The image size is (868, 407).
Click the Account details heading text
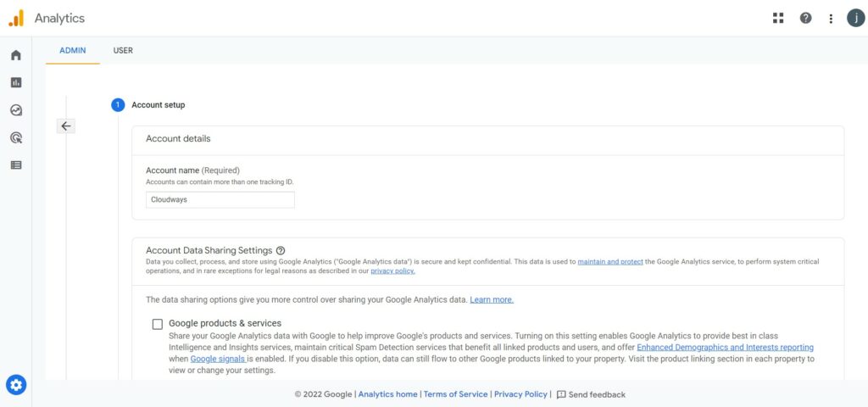178,138
